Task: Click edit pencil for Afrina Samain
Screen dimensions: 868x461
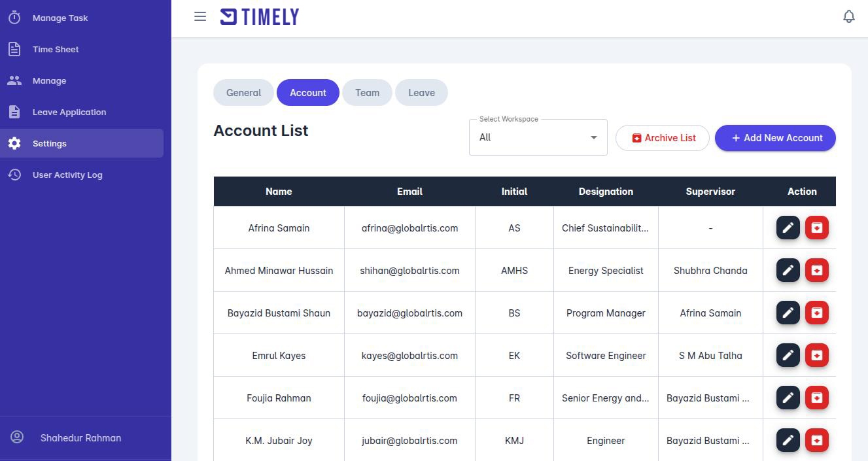Action: coord(788,228)
